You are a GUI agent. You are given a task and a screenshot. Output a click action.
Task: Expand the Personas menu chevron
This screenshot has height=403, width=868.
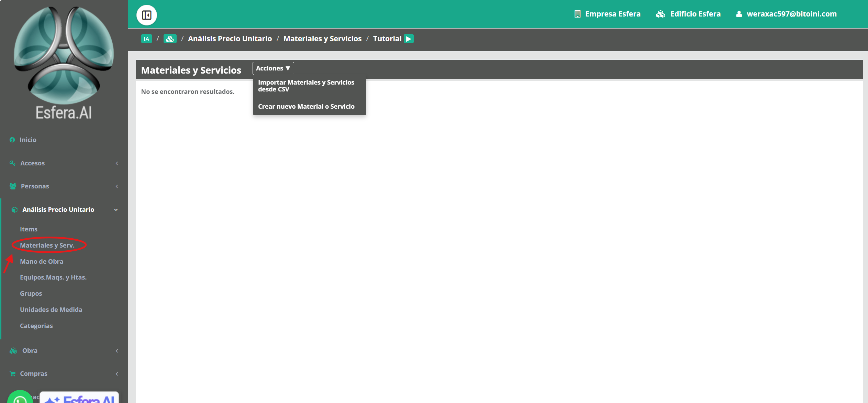(x=117, y=186)
